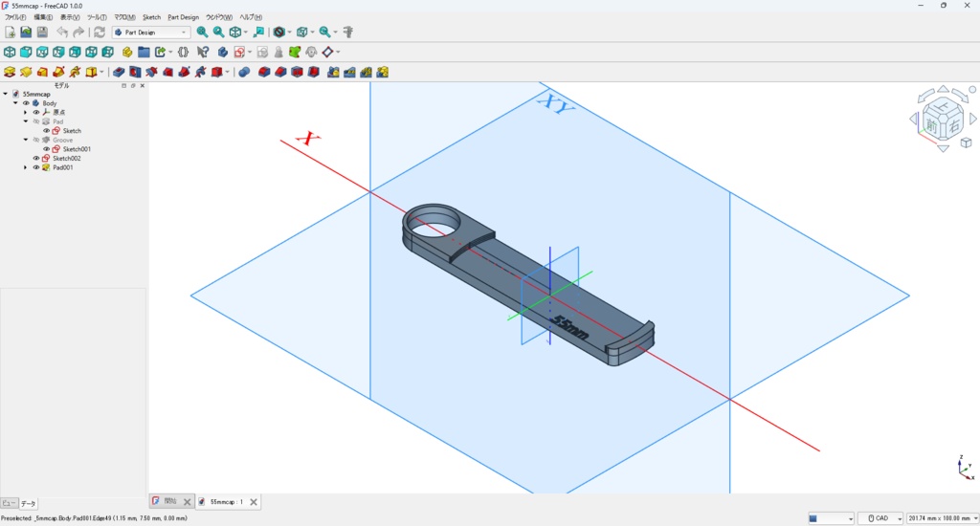
Task: Click the green Sub-Shape Binder icon
Action: (295, 52)
